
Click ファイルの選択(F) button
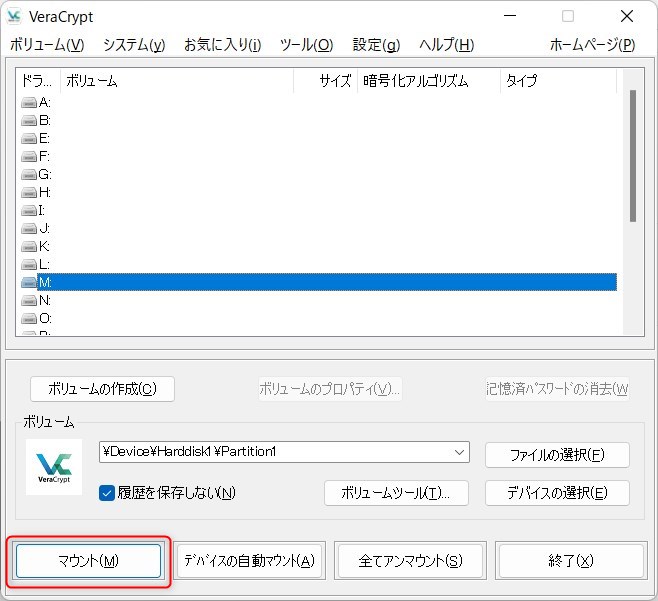[557, 455]
